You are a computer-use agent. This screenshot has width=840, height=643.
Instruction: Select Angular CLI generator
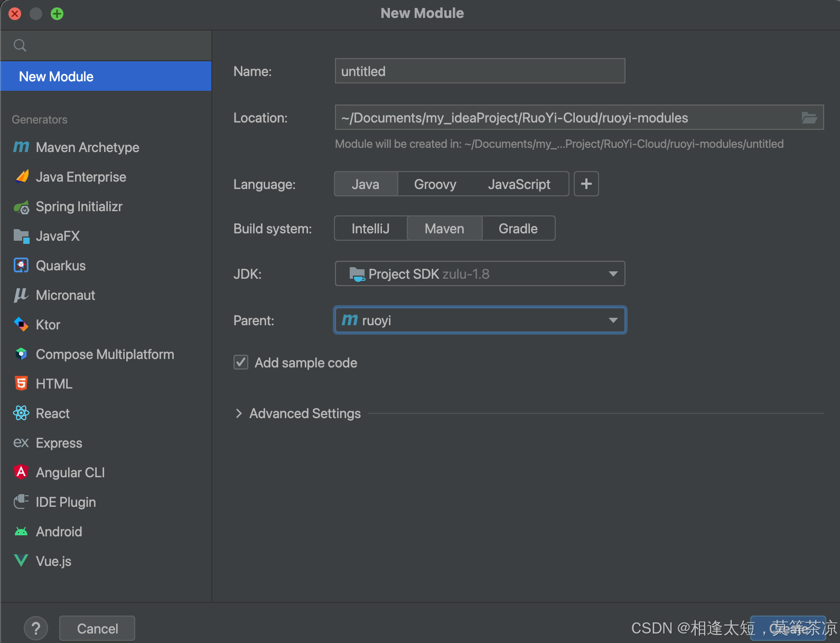click(x=106, y=472)
